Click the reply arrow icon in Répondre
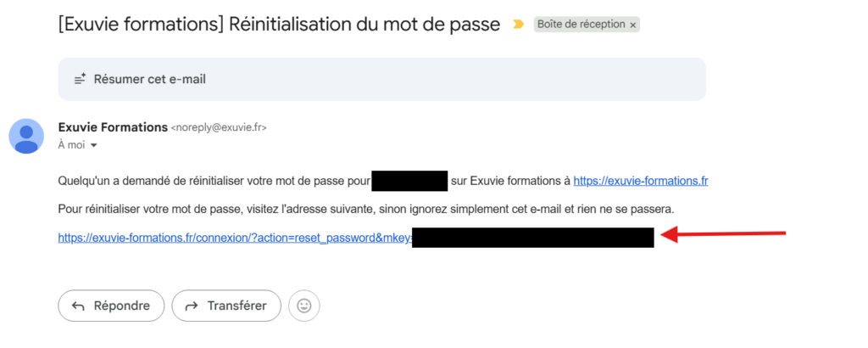The width and height of the screenshot is (868, 348). click(79, 306)
